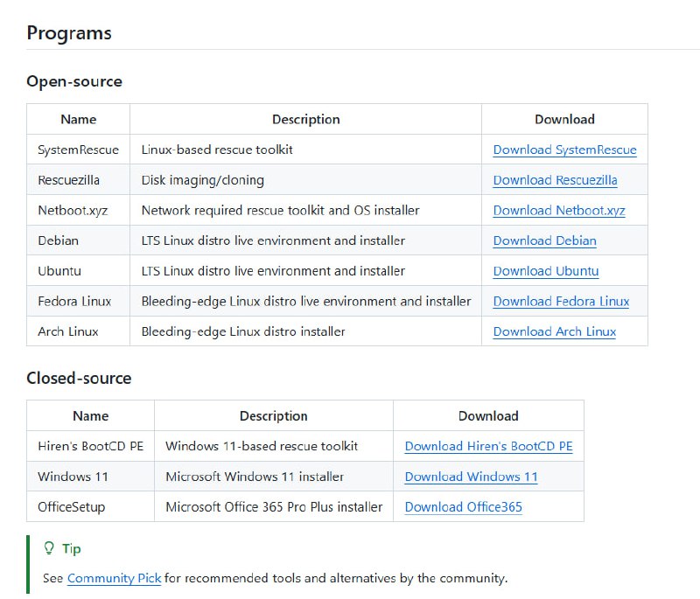
Task: Click the lightbulb Tip icon
Action: coord(49,549)
